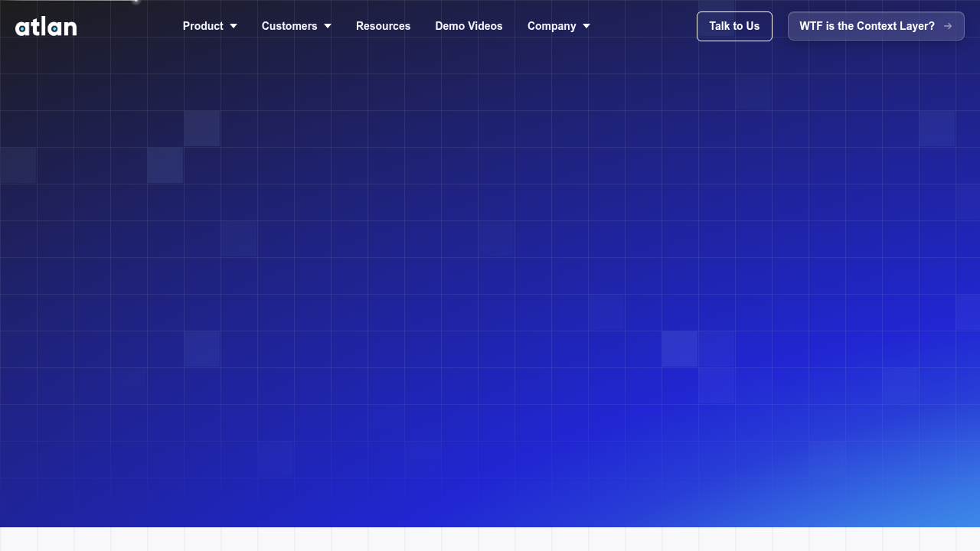Image resolution: width=980 pixels, height=551 pixels.
Task: Open the Company menu
Action: click(x=551, y=26)
